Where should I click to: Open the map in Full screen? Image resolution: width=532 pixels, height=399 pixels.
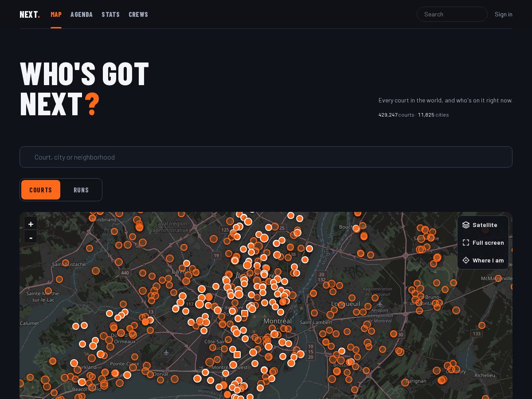483,243
